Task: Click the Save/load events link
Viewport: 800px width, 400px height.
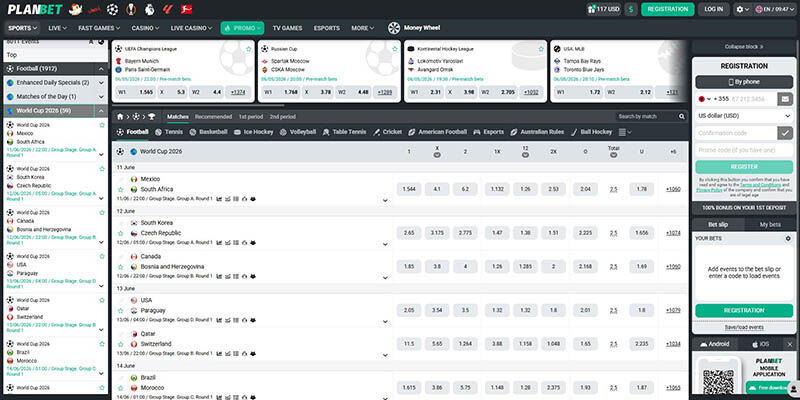Action: pos(744,328)
